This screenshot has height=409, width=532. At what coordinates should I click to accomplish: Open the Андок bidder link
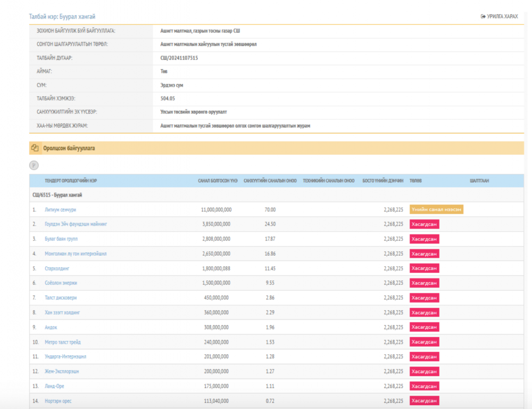[x=51, y=328]
